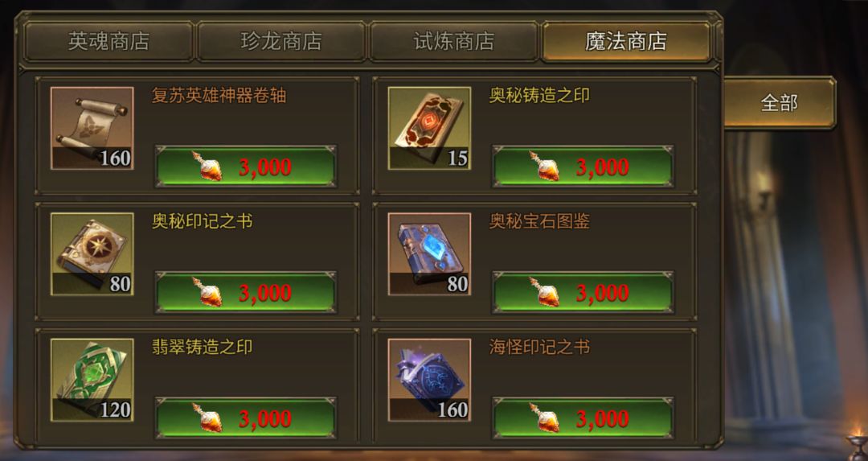This screenshot has height=461, width=868.
Task: Tap the 海怪印记之书 kraken book icon
Action: pyautogui.click(x=429, y=380)
